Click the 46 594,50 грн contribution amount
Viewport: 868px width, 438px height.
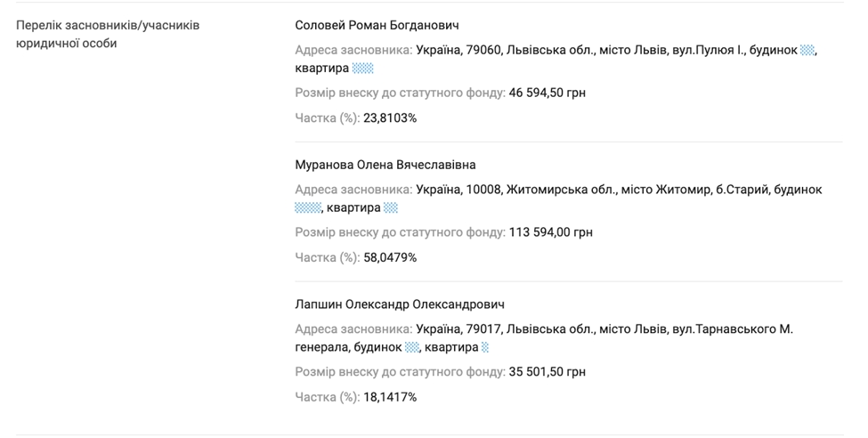click(x=547, y=93)
